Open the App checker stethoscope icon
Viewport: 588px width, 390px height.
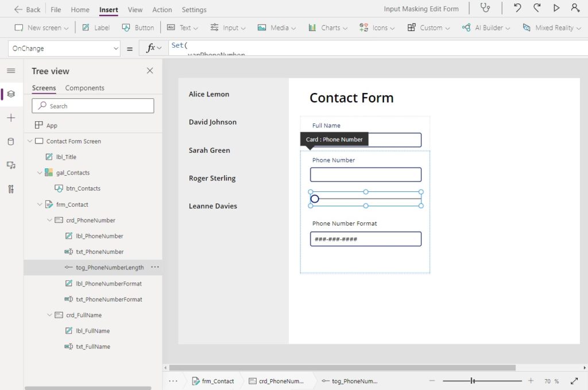pyautogui.click(x=485, y=8)
